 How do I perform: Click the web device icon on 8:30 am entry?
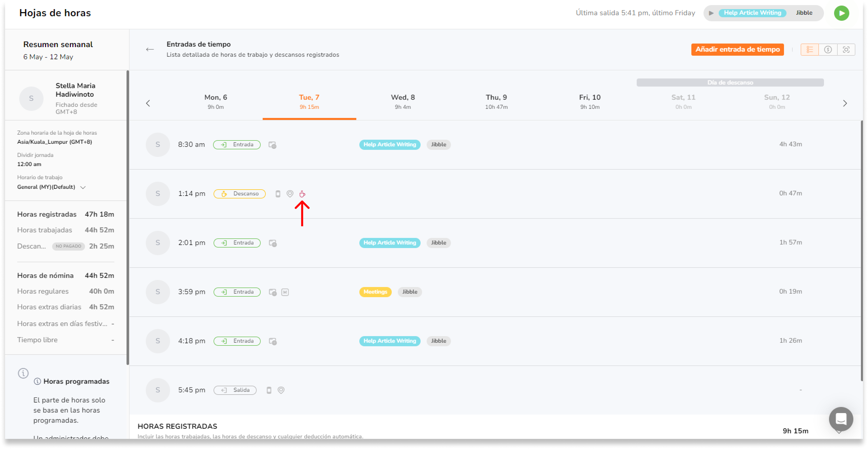coord(272,145)
